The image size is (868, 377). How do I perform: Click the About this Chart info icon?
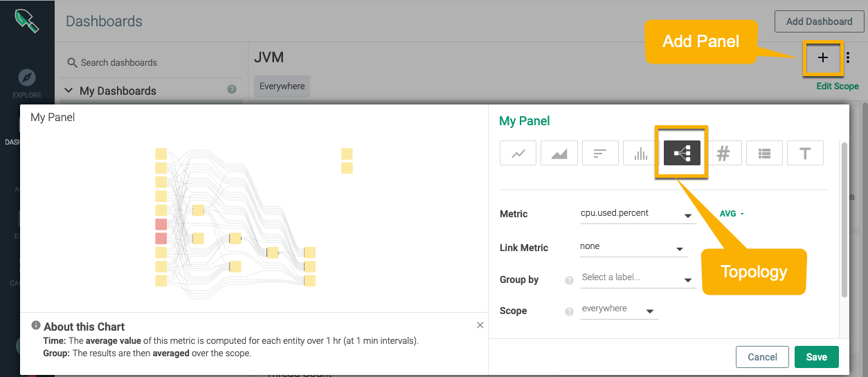[x=36, y=325]
